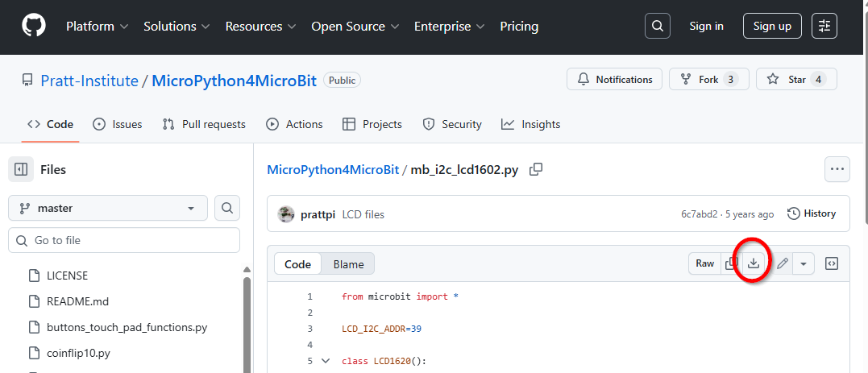
Task: Expand the edit options dropdown arrow
Action: pyautogui.click(x=804, y=263)
